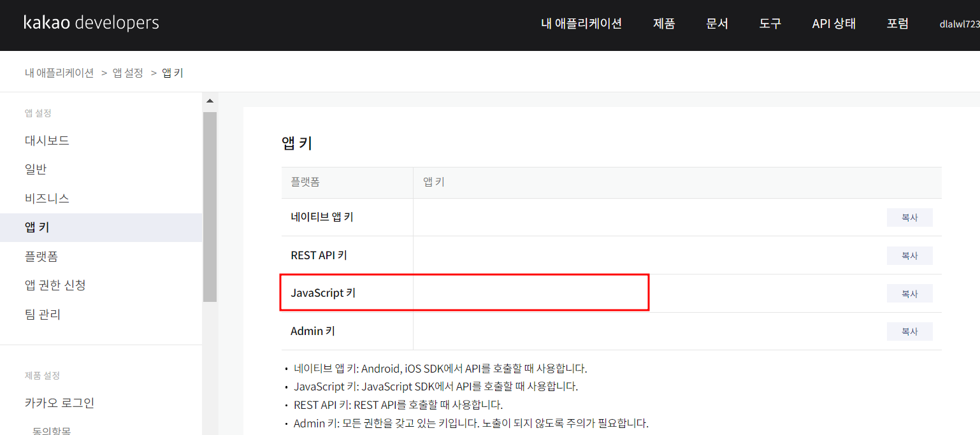Click the 플랫폼 column header
This screenshot has width=980, height=435.
305,182
